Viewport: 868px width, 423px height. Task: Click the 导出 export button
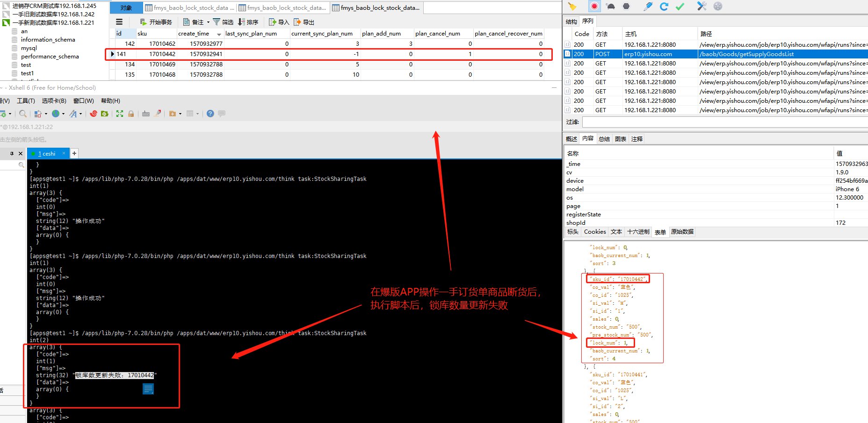pyautogui.click(x=304, y=22)
